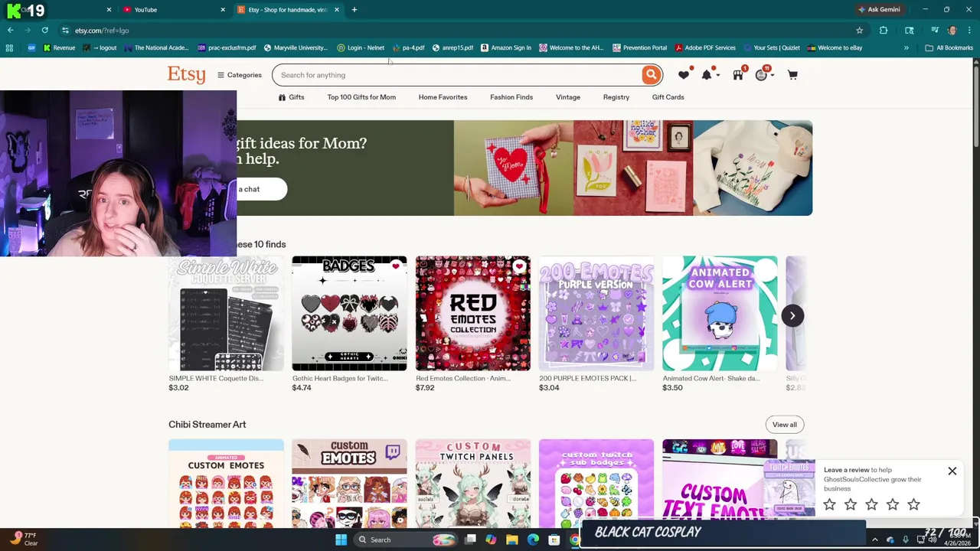Open SIMPLE WHITE Coquette listing thumbnail
Screen dimensions: 980x551
point(226,314)
